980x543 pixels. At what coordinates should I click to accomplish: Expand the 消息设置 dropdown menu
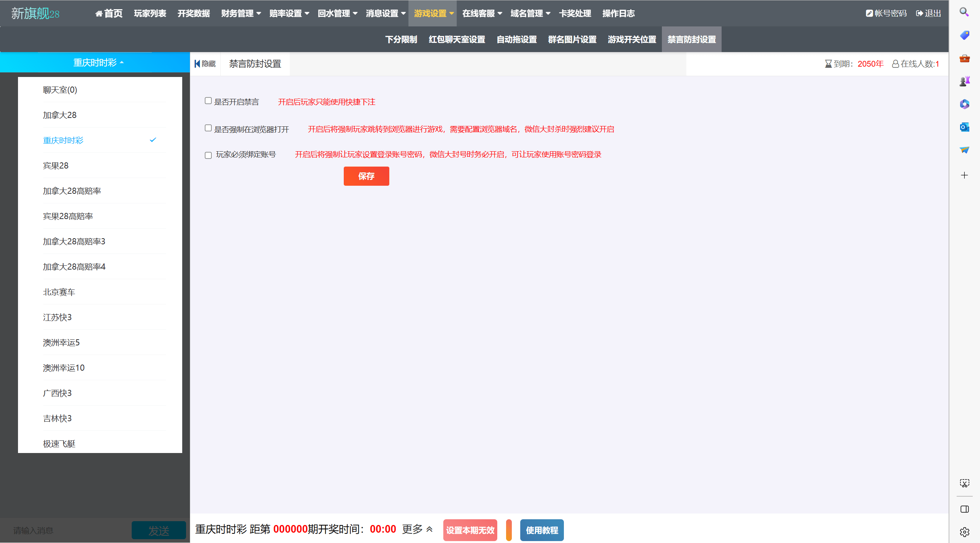386,13
